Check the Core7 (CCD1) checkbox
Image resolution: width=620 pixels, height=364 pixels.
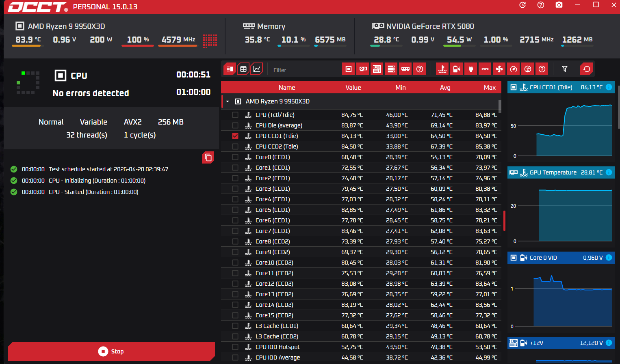point(235,231)
